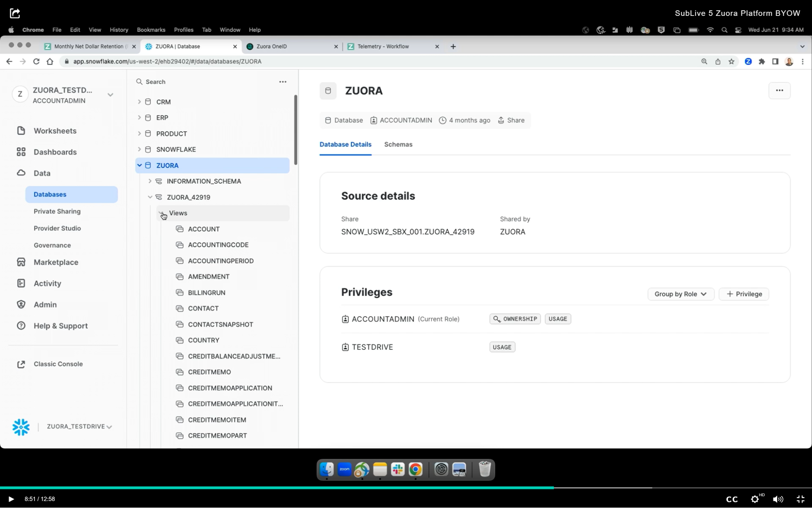Open Classic Console external link
Screen dimensions: 812x508
click(x=58, y=364)
